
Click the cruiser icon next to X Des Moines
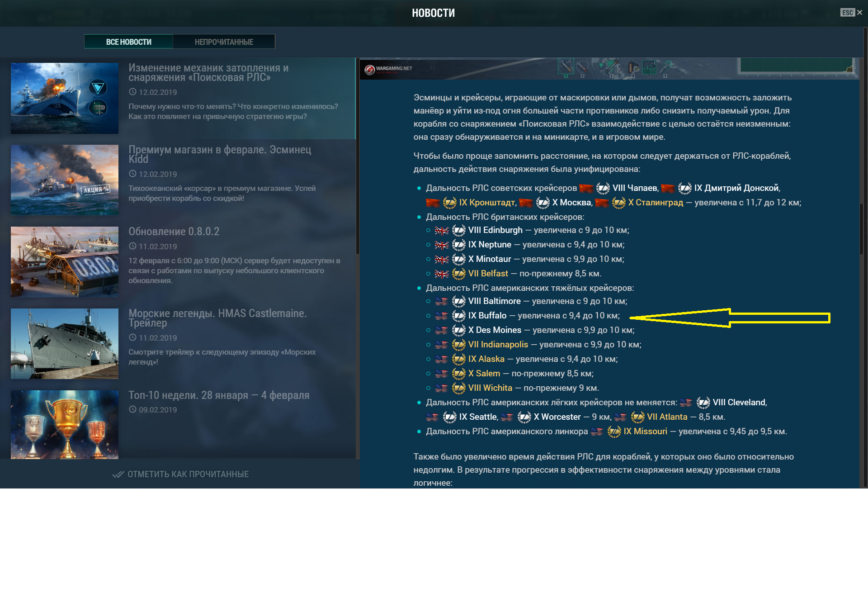458,330
